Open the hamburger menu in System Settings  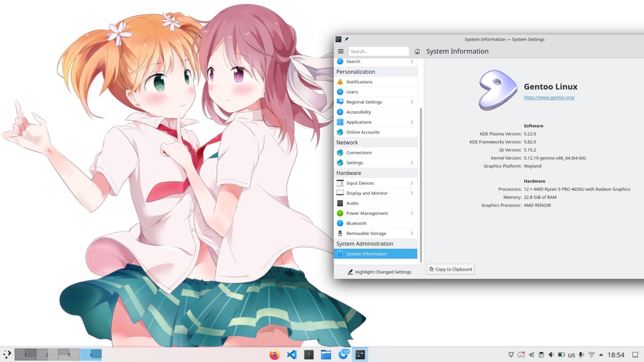point(341,51)
